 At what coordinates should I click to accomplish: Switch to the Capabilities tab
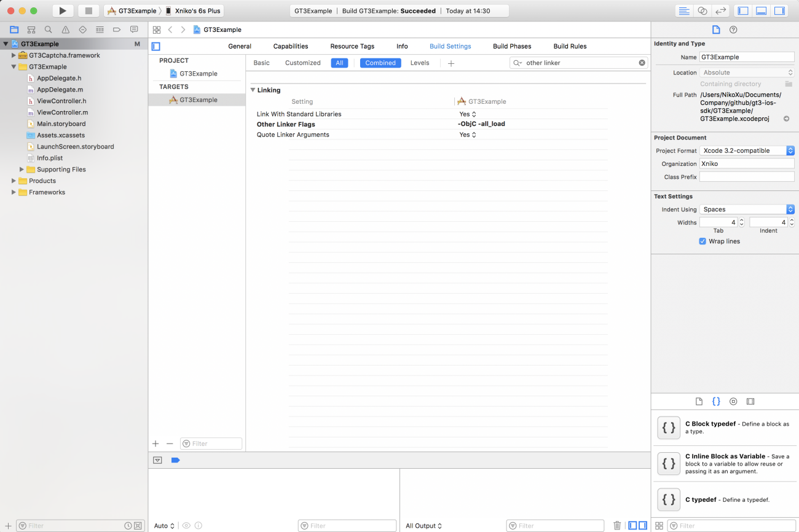pos(291,46)
